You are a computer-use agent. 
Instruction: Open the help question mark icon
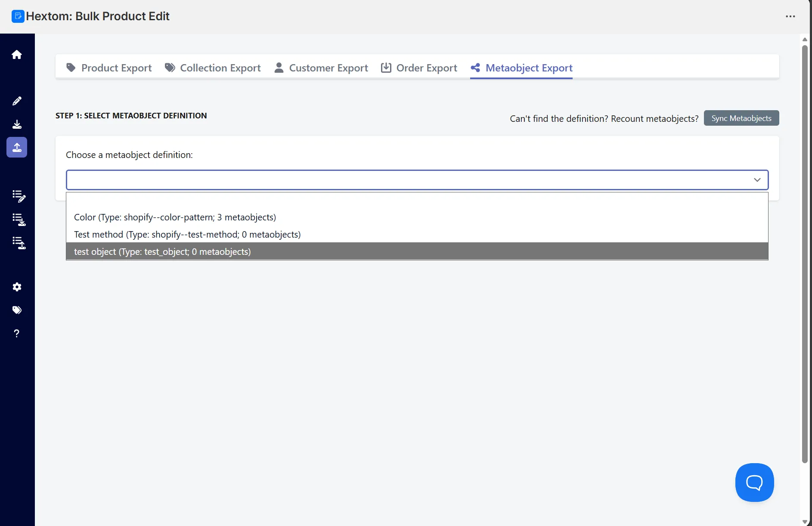17,334
